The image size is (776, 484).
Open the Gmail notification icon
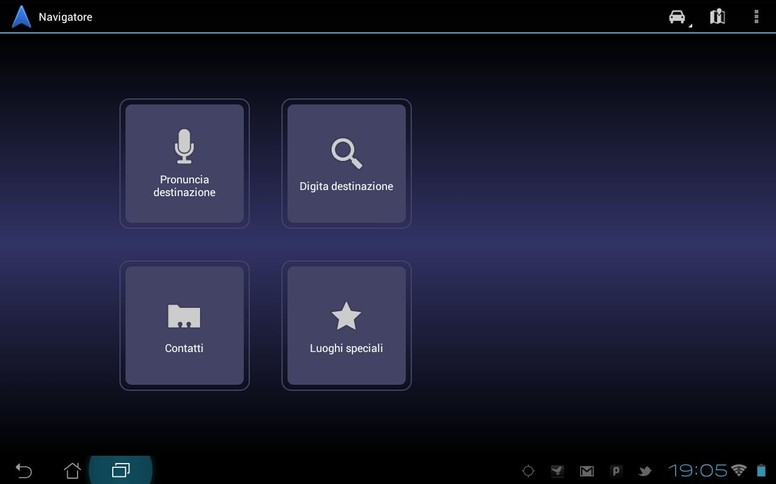click(x=587, y=471)
